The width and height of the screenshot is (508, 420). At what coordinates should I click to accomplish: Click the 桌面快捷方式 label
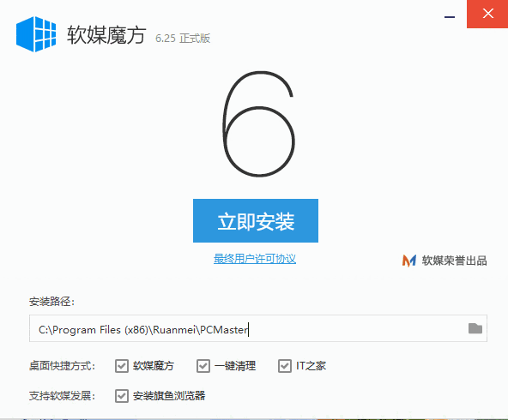pyautogui.click(x=62, y=366)
